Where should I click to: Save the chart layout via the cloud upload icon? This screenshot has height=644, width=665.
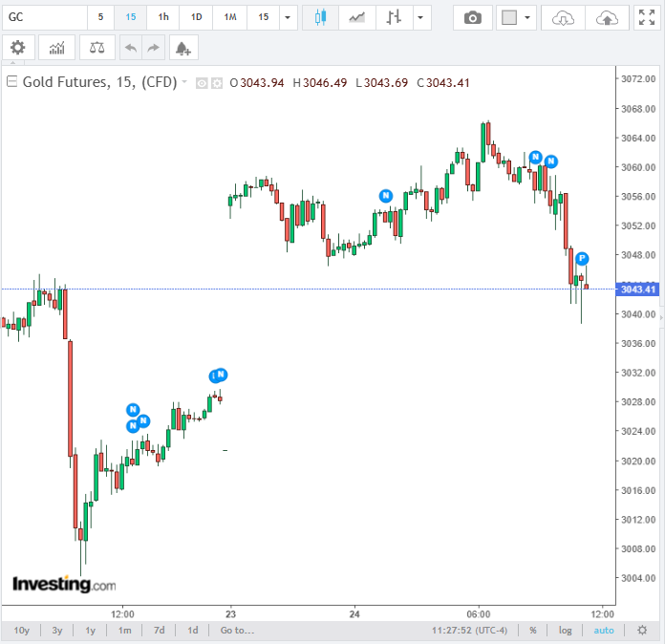point(607,17)
